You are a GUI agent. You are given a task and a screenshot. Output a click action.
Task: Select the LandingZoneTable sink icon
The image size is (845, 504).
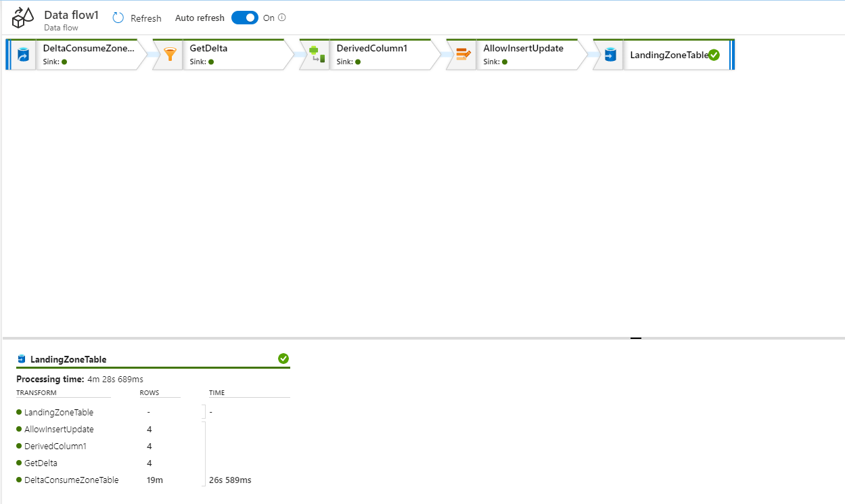(x=610, y=55)
